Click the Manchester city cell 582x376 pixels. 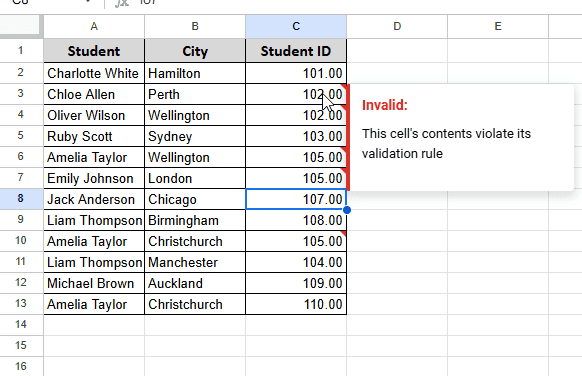(195, 262)
